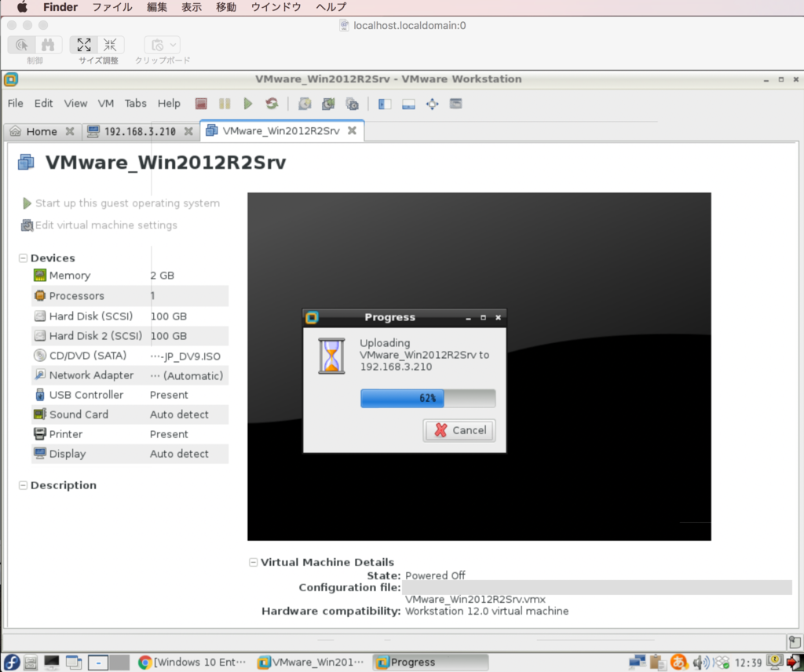
Task: Open the Apple menu
Action: click(22, 7)
